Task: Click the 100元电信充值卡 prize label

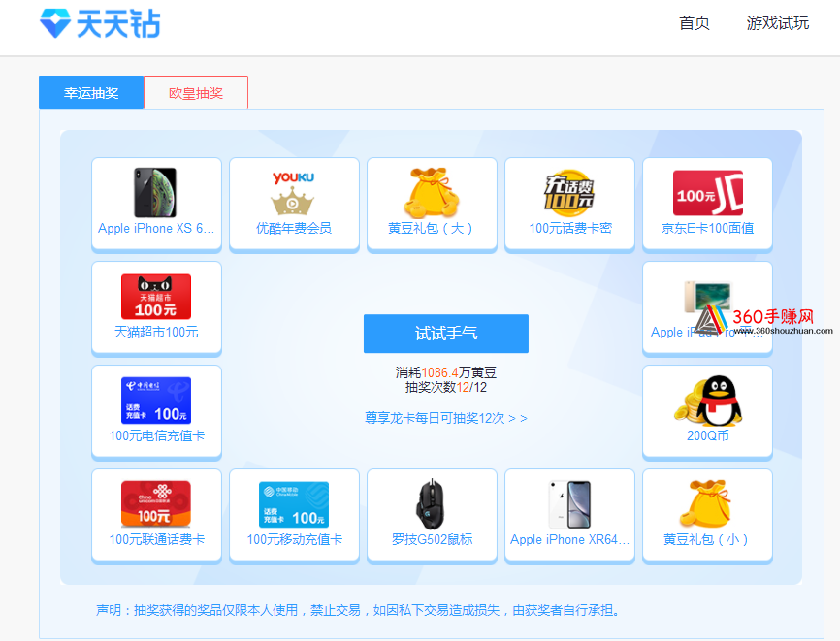Action: [x=156, y=435]
